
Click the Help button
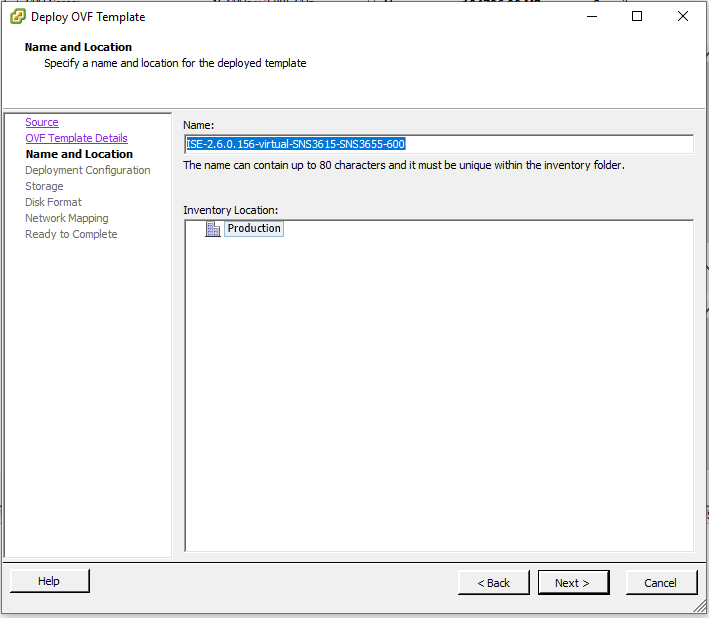click(50, 581)
